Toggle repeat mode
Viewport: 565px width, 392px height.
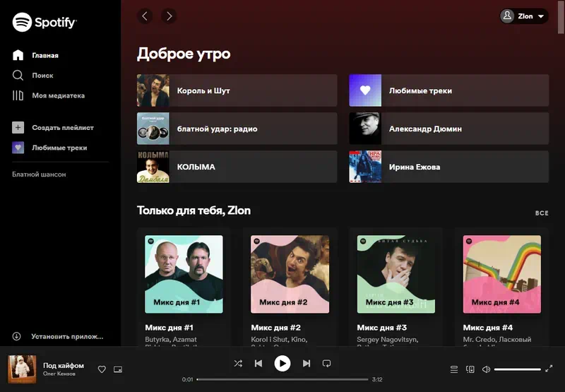326,364
